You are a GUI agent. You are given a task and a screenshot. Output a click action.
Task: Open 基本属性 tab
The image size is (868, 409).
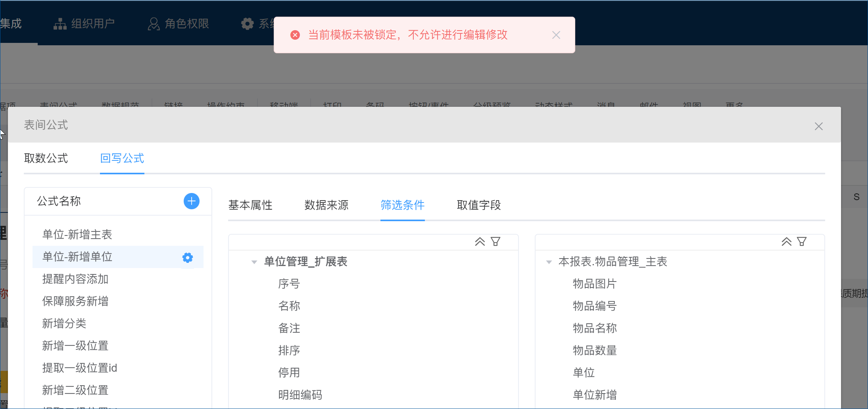click(250, 205)
